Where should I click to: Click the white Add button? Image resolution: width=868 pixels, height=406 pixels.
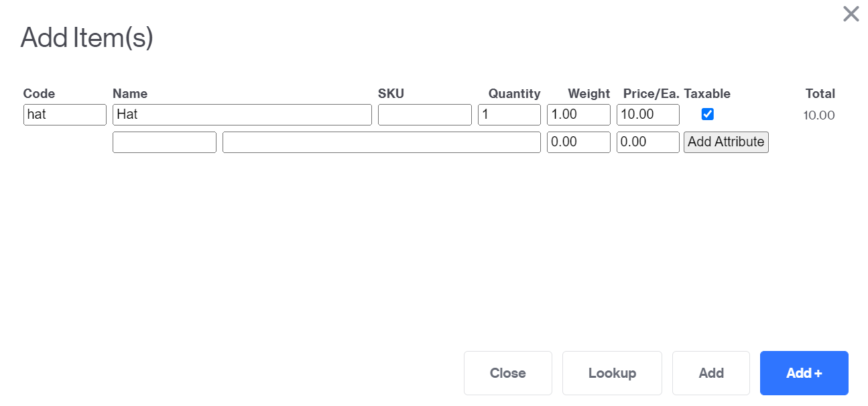point(711,373)
